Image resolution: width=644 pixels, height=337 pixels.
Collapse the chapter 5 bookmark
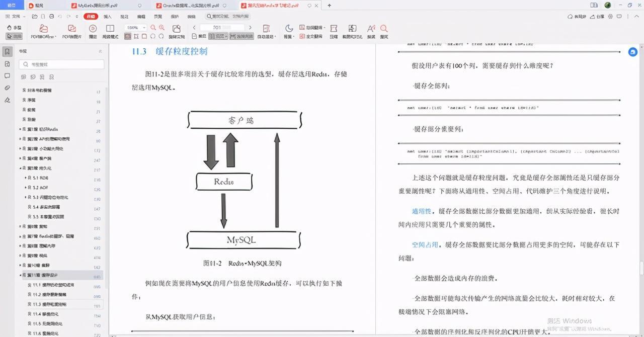(20, 168)
